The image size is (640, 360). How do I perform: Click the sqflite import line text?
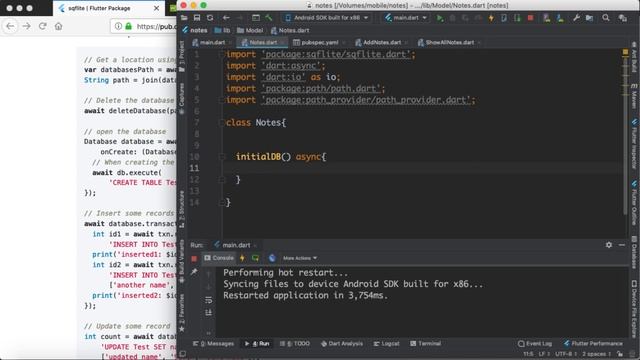[x=320, y=54]
